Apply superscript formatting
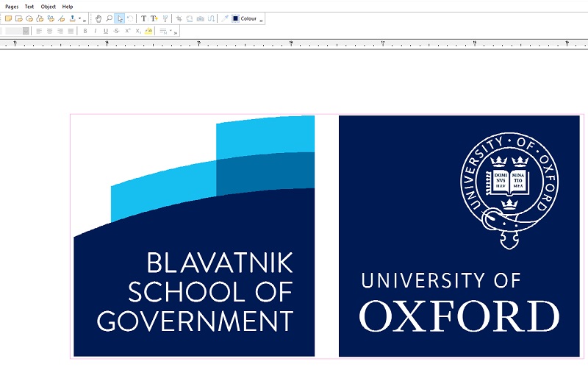 click(127, 31)
